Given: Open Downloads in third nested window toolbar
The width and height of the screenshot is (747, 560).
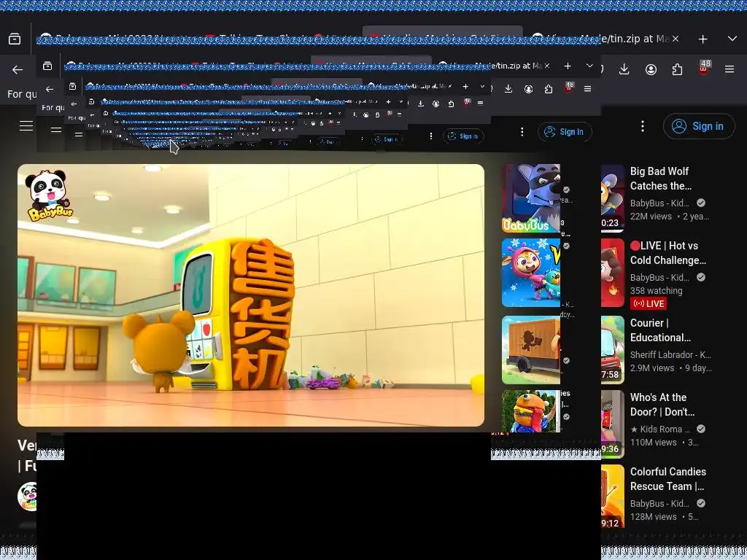Looking at the screenshot, I should pos(421,104).
